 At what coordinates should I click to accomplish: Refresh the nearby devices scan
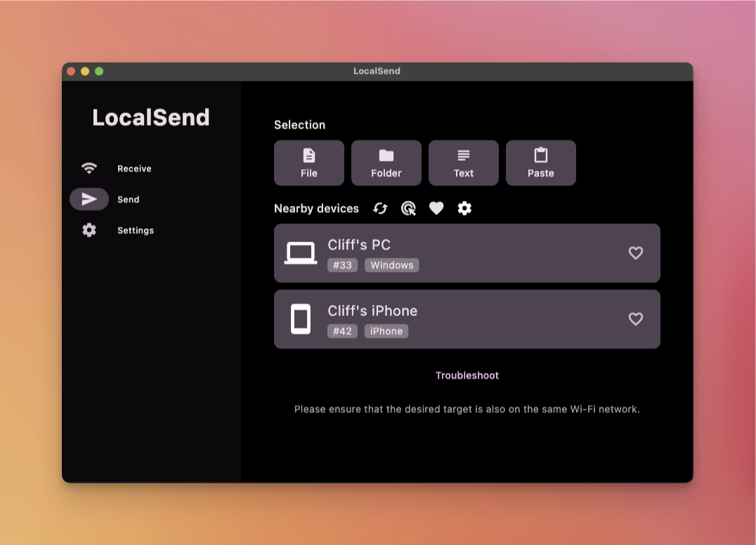tap(380, 209)
